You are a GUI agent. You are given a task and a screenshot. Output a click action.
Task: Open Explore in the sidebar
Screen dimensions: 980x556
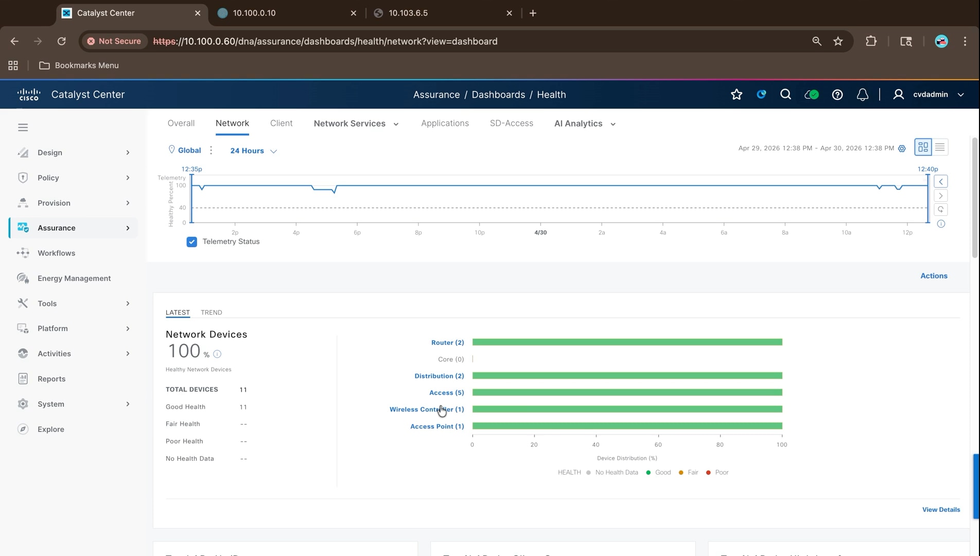73,429
